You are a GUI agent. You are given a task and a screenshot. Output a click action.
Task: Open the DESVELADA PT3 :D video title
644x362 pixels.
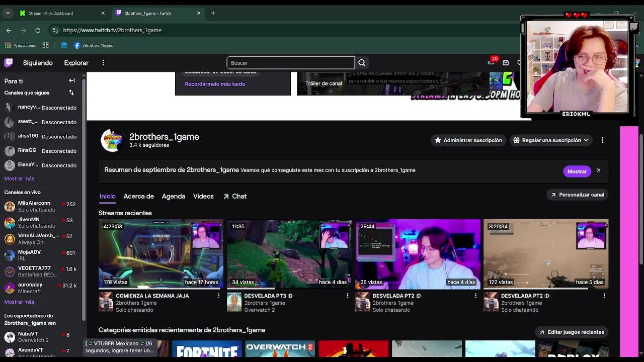[268, 296]
